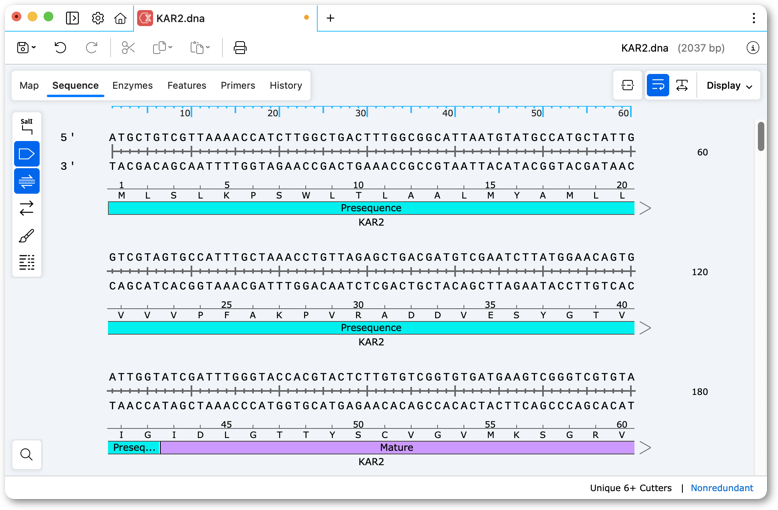Toggle the fit-width spacing button
Image resolution: width=778 pixels, height=510 pixels.
click(682, 85)
